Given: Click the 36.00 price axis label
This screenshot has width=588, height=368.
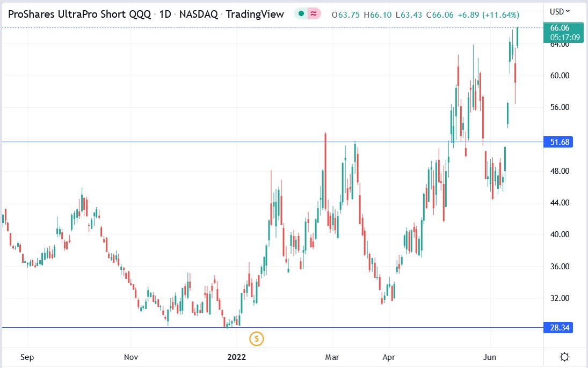Looking at the screenshot, I should (560, 267).
